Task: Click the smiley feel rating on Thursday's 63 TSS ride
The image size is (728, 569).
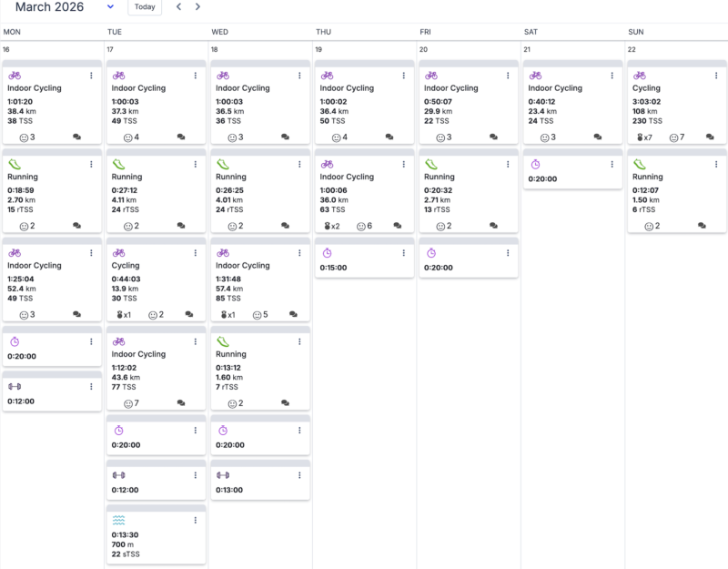Action: click(364, 226)
